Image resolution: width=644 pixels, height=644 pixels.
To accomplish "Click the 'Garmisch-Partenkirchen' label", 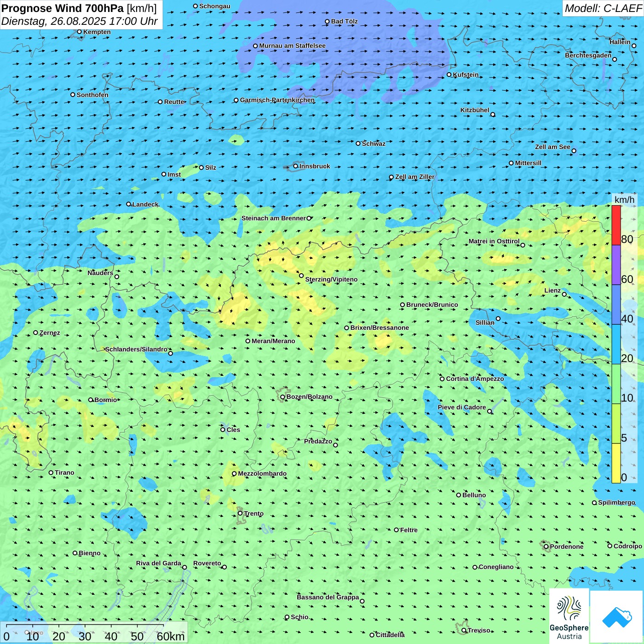I will pyautogui.click(x=277, y=100).
